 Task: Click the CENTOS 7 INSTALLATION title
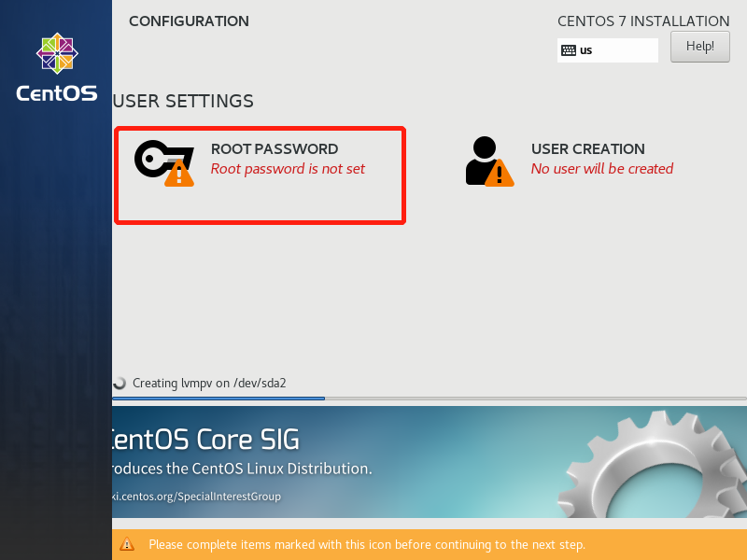pyautogui.click(x=643, y=21)
